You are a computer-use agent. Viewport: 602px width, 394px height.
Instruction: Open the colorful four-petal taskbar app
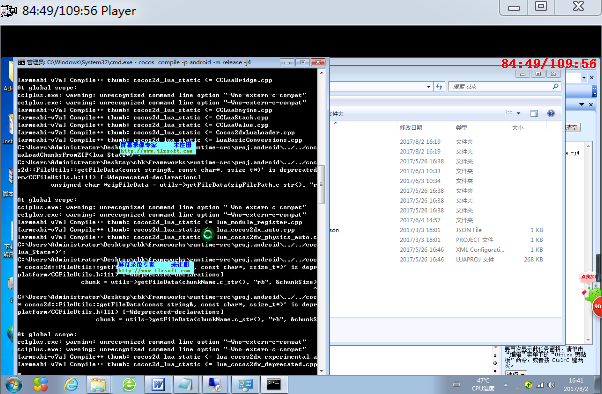41,384
